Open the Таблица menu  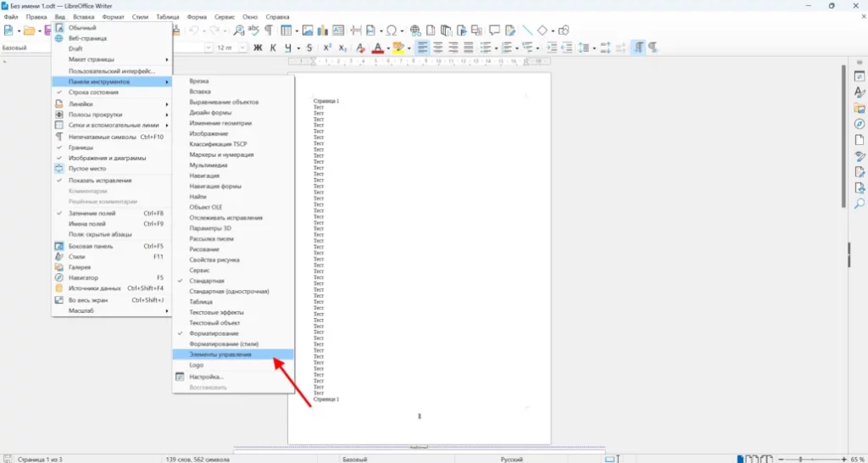click(x=167, y=17)
